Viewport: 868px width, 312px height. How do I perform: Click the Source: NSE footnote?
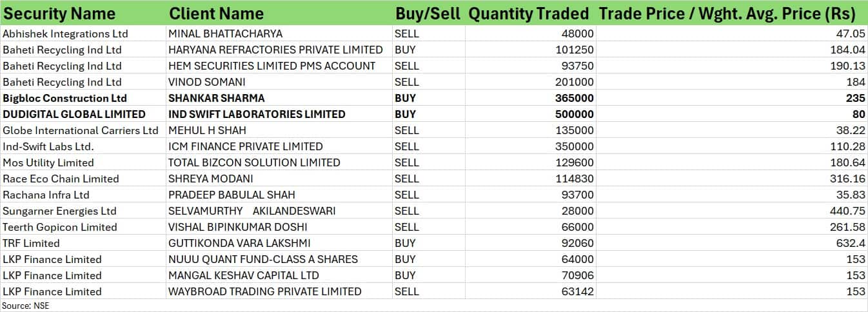(26, 306)
